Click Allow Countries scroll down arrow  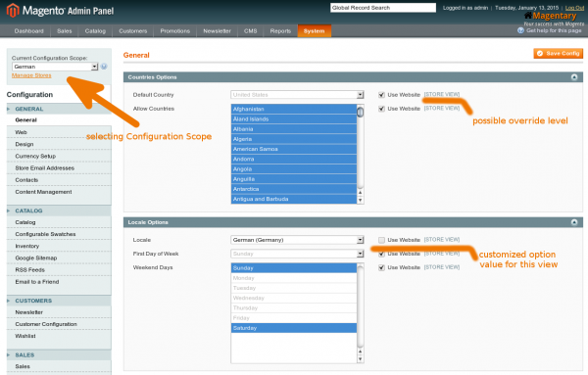point(360,200)
